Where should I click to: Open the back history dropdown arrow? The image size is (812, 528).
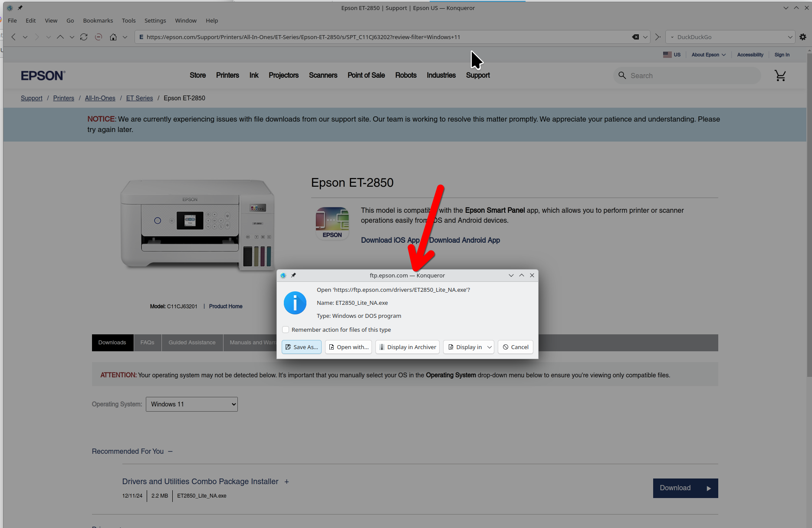pyautogui.click(x=25, y=37)
